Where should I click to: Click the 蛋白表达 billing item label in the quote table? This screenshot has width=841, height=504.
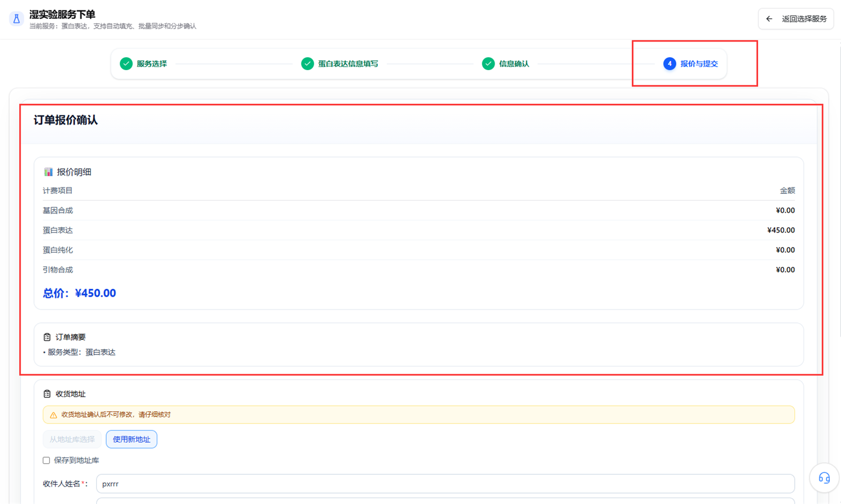(58, 230)
